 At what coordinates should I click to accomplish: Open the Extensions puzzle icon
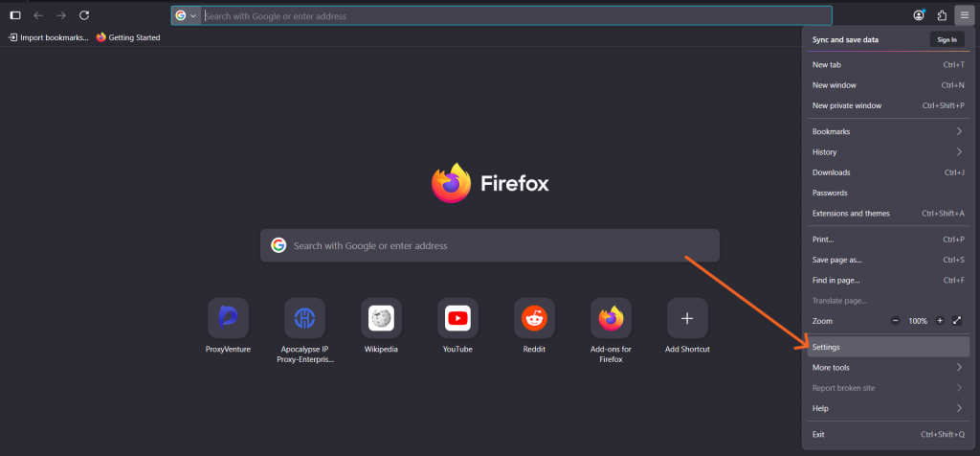coord(942,15)
